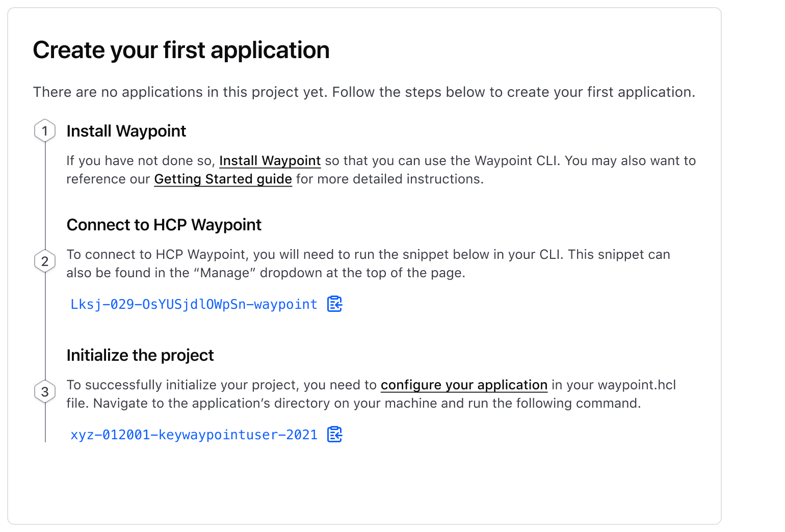The height and width of the screenshot is (532, 785).
Task: Copy the initialization command to clipboard
Action: 334,434
